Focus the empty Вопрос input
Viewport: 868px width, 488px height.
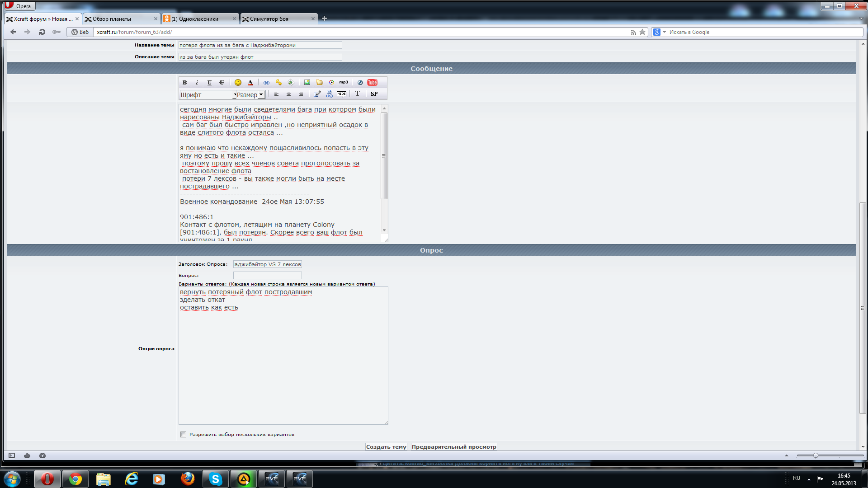267,276
